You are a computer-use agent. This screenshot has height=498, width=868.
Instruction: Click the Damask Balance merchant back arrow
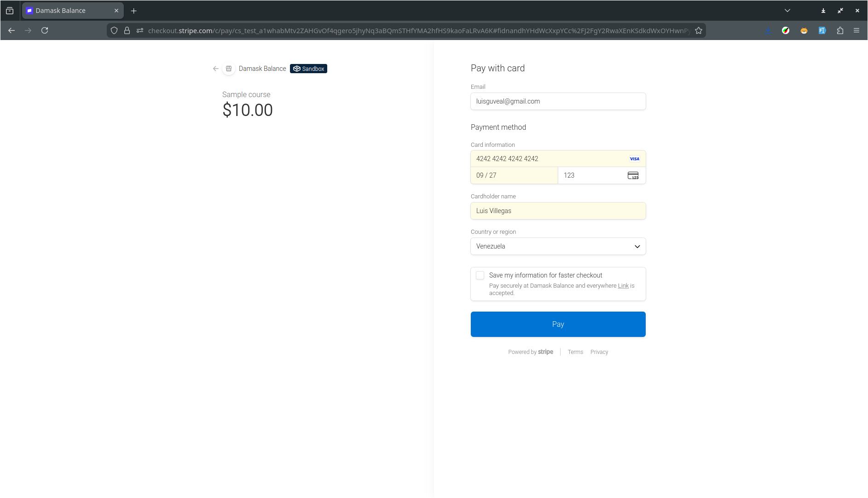point(215,69)
